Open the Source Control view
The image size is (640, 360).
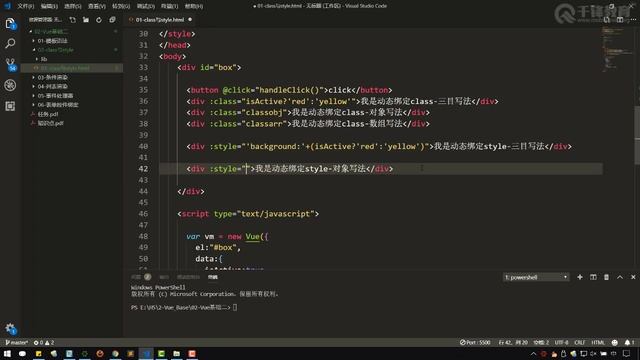coord(10,64)
